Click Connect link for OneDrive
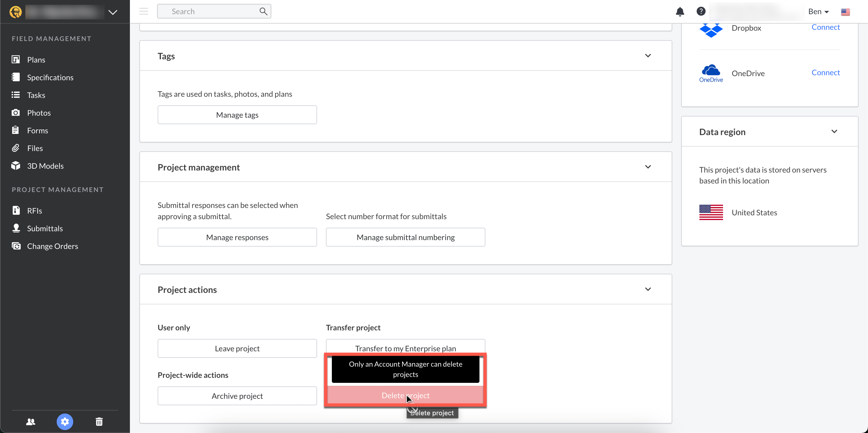Screen dimensions: 868x433 pos(825,72)
